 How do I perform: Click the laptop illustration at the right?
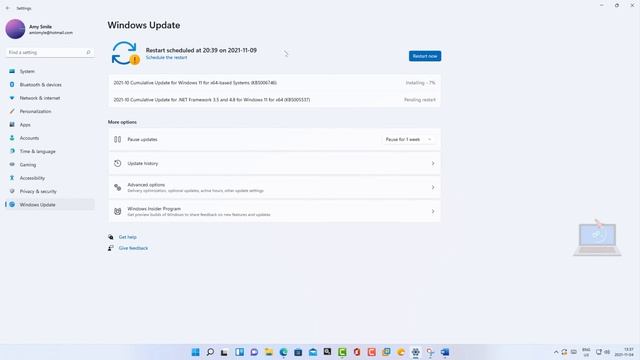(597, 238)
